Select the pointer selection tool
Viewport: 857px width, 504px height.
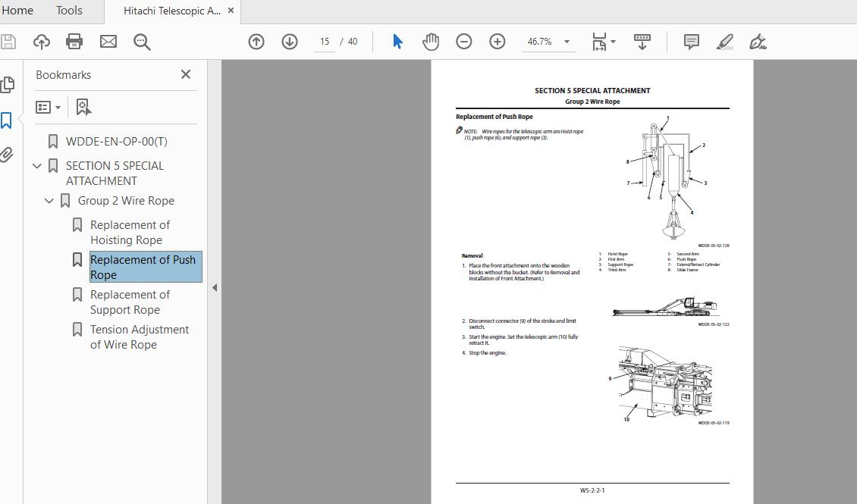[x=397, y=42]
